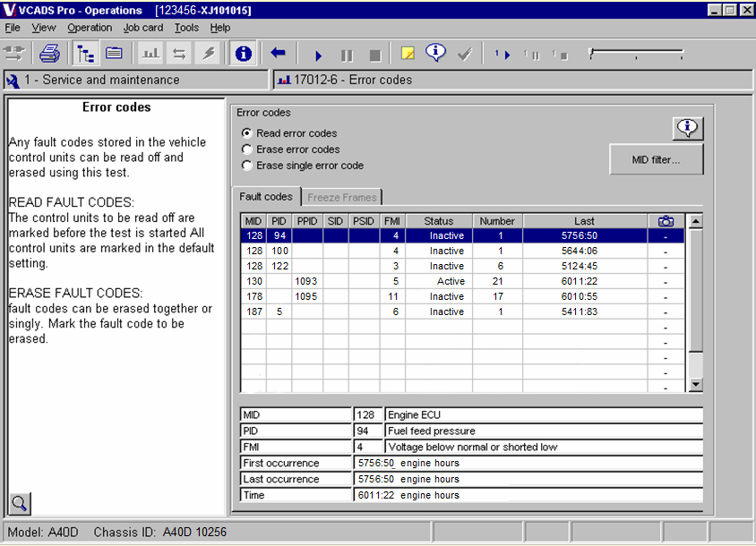Image resolution: width=756 pixels, height=546 pixels.
Task: Click the connect/disconnect vehicle toolbar icon
Action: [x=14, y=54]
